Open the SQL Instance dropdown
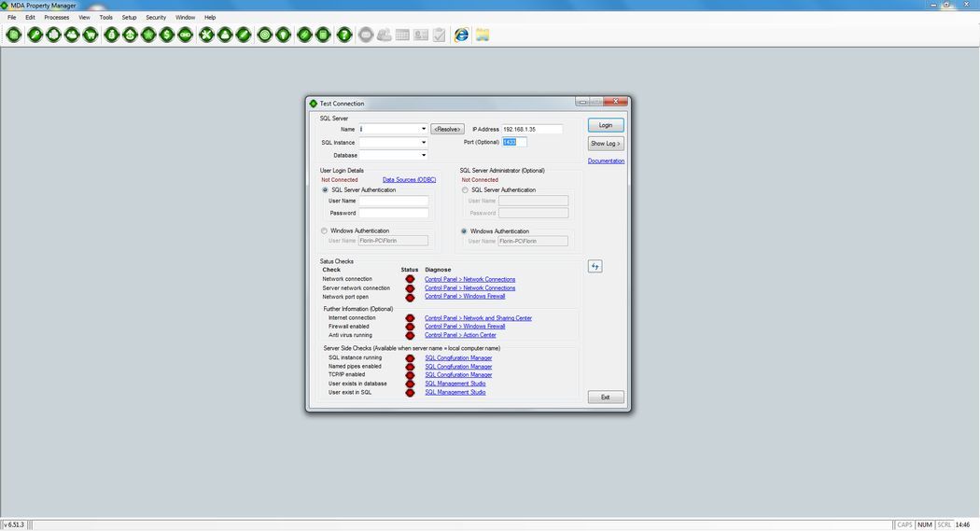 423,143
